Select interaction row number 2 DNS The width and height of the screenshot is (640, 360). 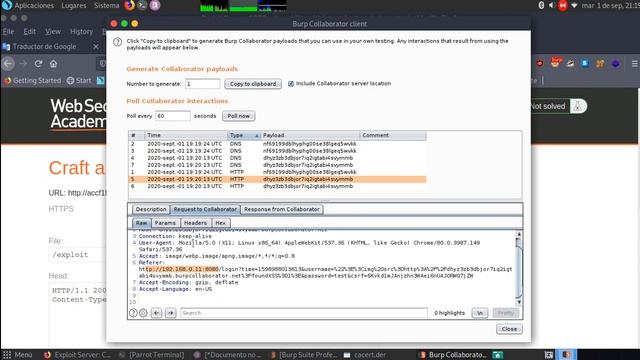278,144
